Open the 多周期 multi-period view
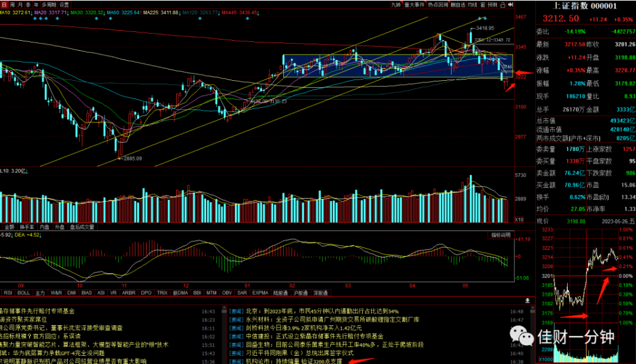636x364 pixels. [49, 4]
